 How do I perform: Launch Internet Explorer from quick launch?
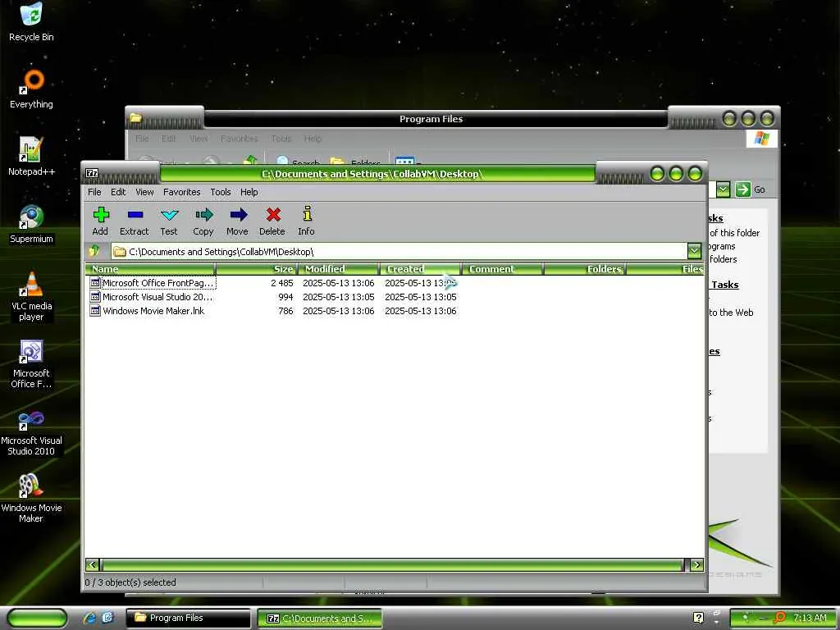point(89,618)
